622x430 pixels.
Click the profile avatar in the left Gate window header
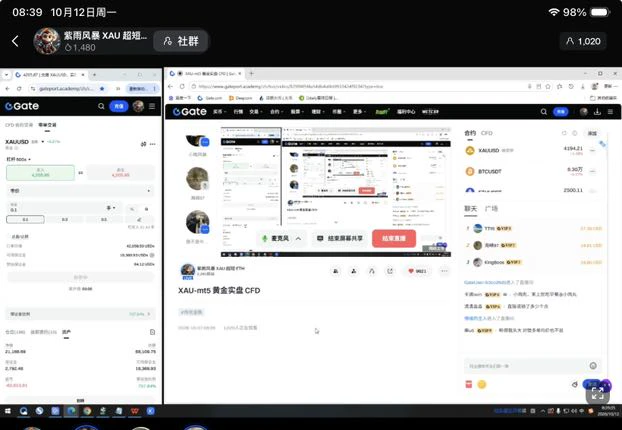click(x=138, y=106)
